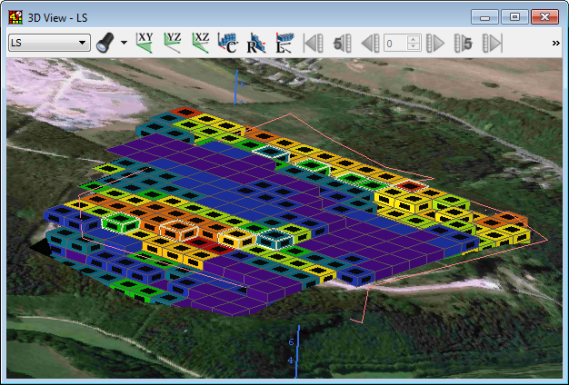Select the row (R) slice icon
The width and height of the screenshot is (570, 387).
coord(256,43)
